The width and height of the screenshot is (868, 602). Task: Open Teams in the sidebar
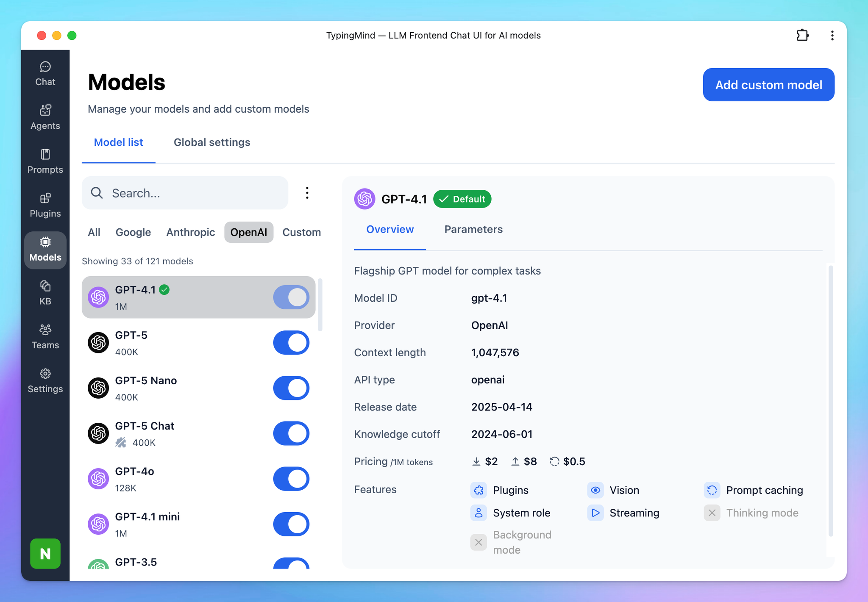point(45,337)
